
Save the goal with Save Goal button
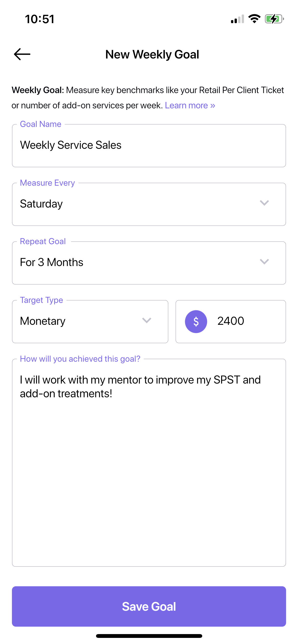[149, 606]
